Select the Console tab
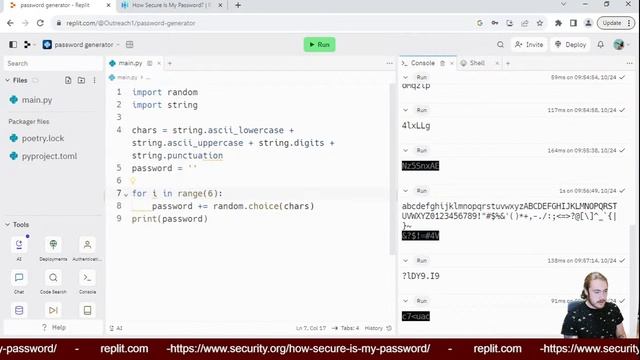The width and height of the screenshot is (640, 360). pyautogui.click(x=422, y=63)
